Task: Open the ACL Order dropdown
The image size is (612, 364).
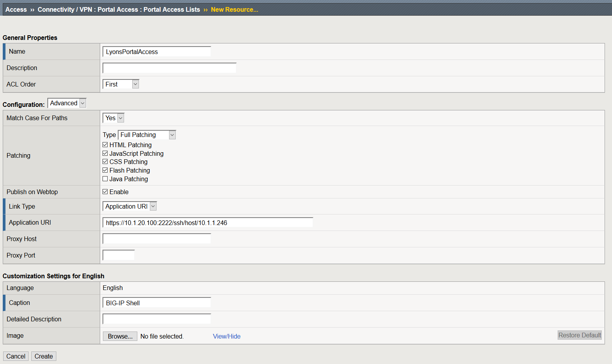Action: [x=121, y=84]
